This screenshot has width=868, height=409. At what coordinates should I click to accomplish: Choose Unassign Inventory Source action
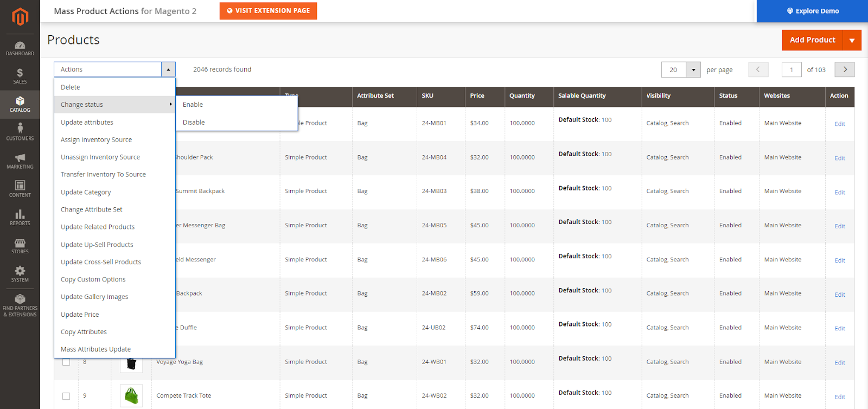[114, 157]
